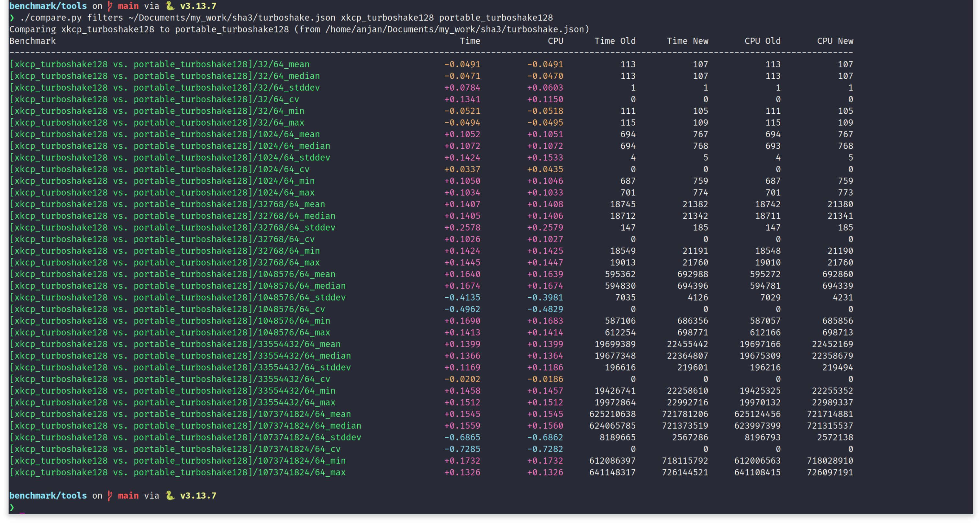Click the python snake icon in top prompt
This screenshot has height=523, width=980.
click(x=170, y=6)
